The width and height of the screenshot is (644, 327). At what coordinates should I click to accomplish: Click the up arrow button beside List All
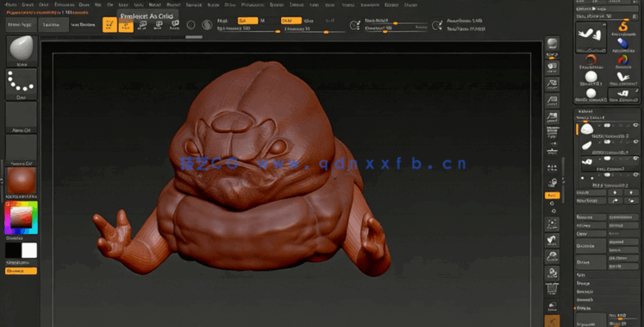615,192
